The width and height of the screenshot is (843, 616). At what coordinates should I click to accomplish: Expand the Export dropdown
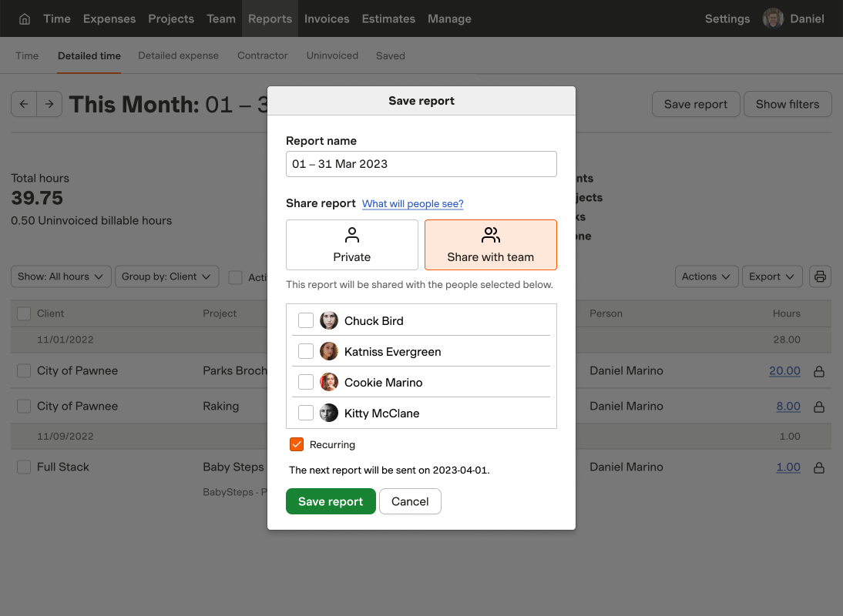point(771,276)
